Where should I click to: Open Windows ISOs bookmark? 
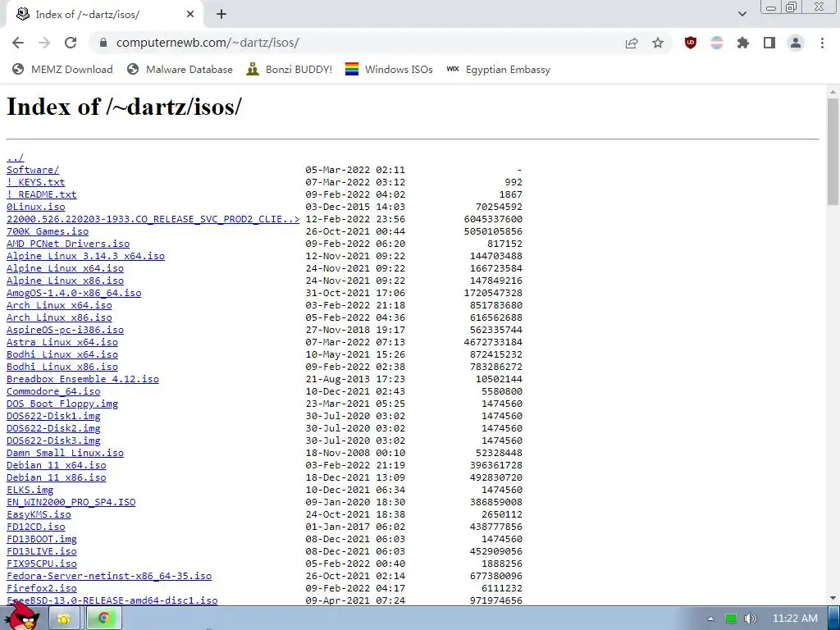(x=389, y=69)
